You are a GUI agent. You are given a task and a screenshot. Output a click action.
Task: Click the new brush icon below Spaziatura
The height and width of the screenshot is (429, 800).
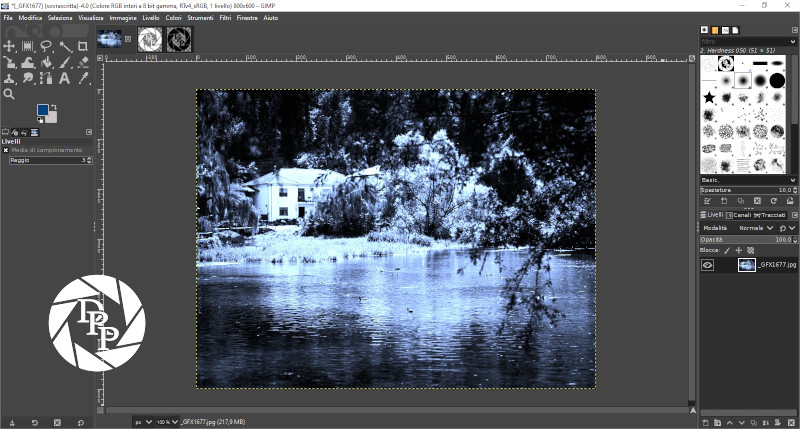tap(724, 201)
